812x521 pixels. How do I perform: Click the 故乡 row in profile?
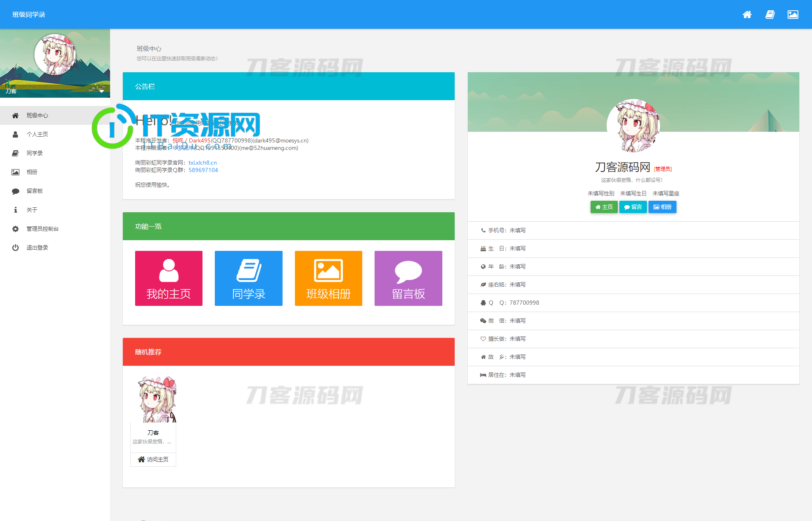tap(633, 357)
